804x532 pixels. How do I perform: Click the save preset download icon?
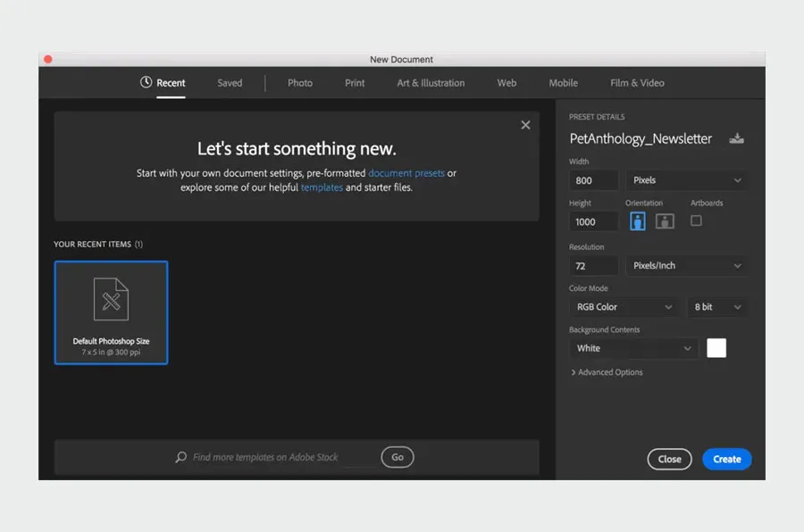click(x=736, y=138)
